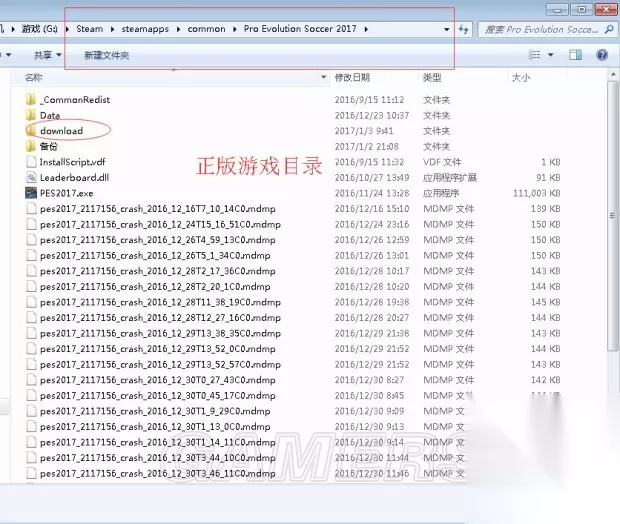
Task: Click scrollbar up arrow
Action: [613, 74]
